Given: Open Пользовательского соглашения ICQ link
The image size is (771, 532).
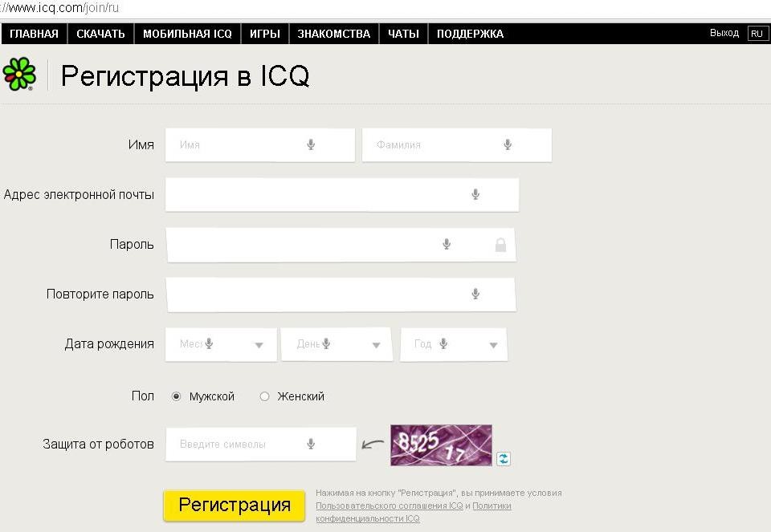Looking at the screenshot, I should (x=390, y=506).
